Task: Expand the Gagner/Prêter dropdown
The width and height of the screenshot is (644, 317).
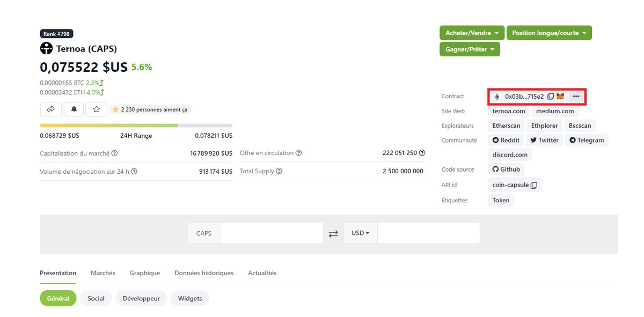Action: pyautogui.click(x=470, y=49)
